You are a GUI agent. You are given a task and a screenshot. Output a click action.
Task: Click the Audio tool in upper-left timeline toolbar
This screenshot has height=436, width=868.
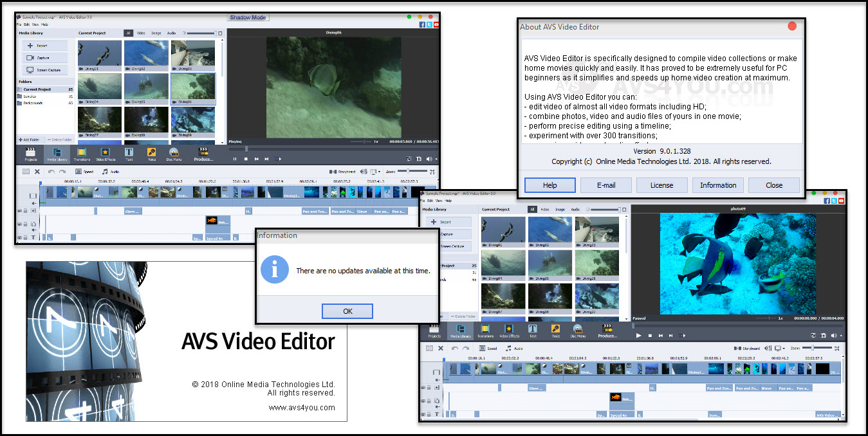click(111, 172)
